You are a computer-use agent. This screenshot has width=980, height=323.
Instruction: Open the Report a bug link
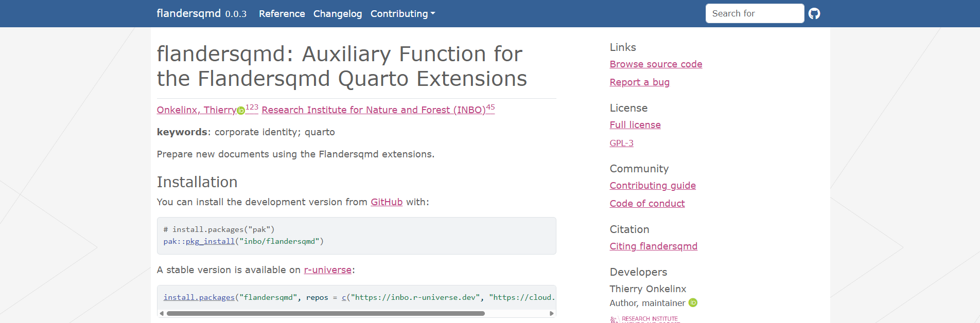(x=639, y=82)
